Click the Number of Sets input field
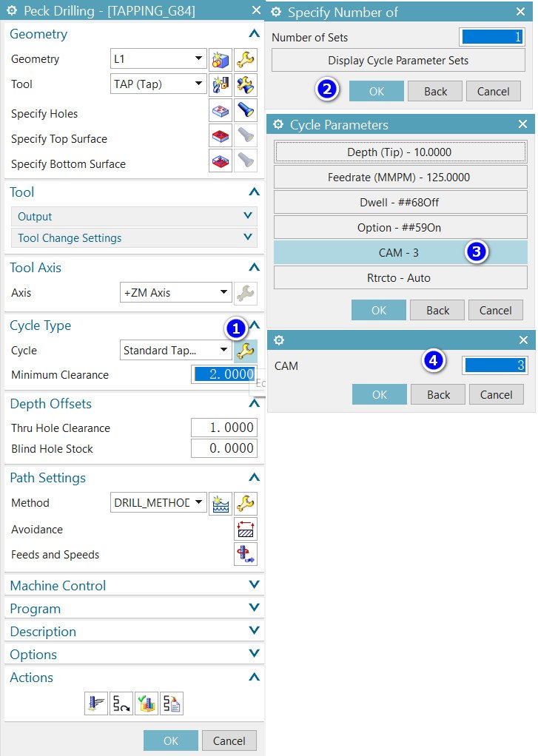Viewport: 538px width, 756px height. [492, 37]
